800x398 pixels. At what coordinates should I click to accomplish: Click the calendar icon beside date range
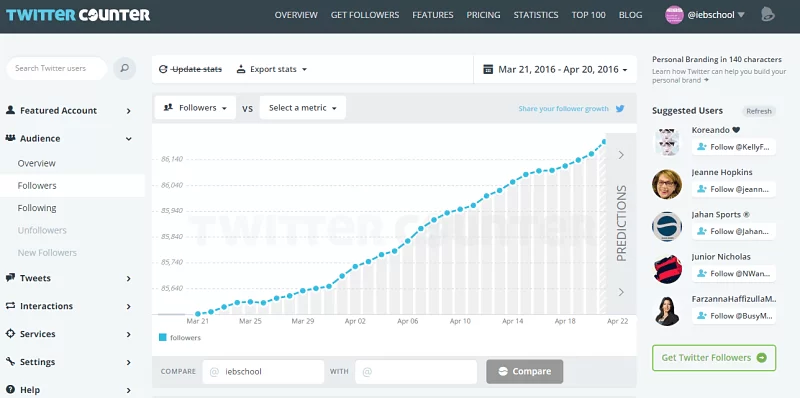tap(488, 69)
